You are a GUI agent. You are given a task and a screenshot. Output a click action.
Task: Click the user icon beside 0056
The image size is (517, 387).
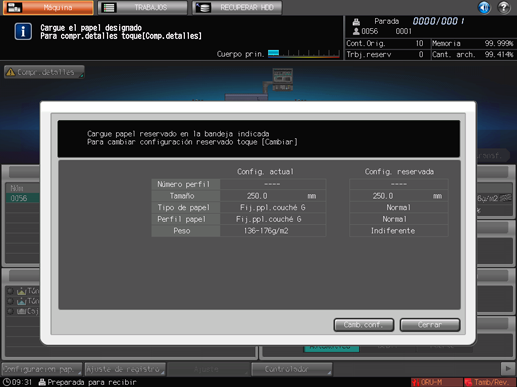[356, 31]
